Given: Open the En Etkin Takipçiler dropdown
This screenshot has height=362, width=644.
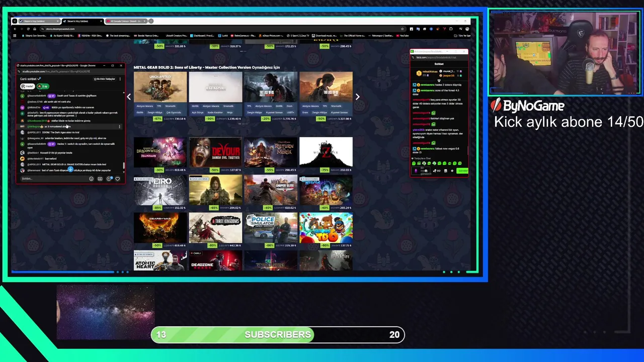Looking at the screenshot, I should [105, 79].
